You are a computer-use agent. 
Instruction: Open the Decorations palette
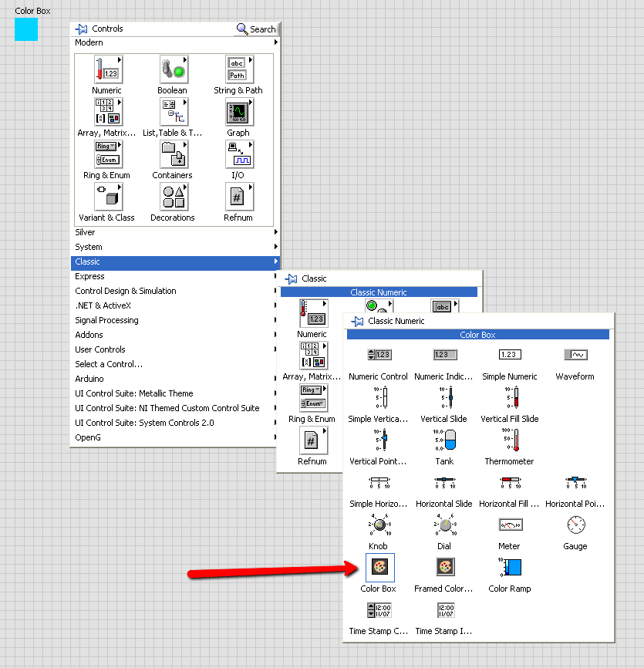tap(174, 197)
